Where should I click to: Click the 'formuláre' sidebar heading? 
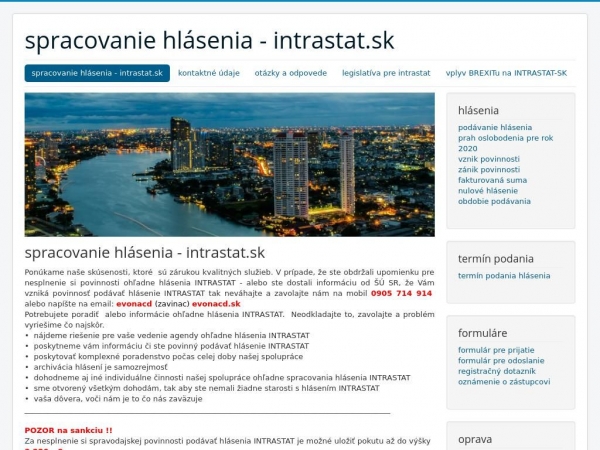(x=483, y=333)
